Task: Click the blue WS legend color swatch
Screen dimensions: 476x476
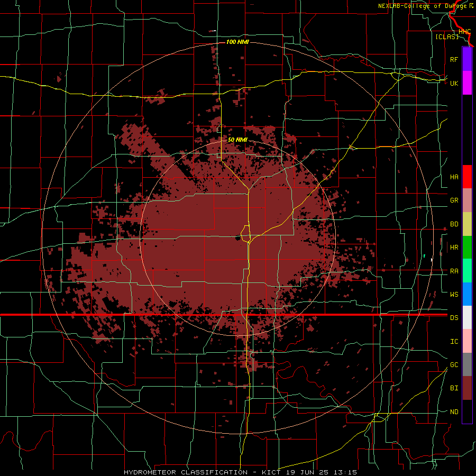Action: [x=467, y=294]
